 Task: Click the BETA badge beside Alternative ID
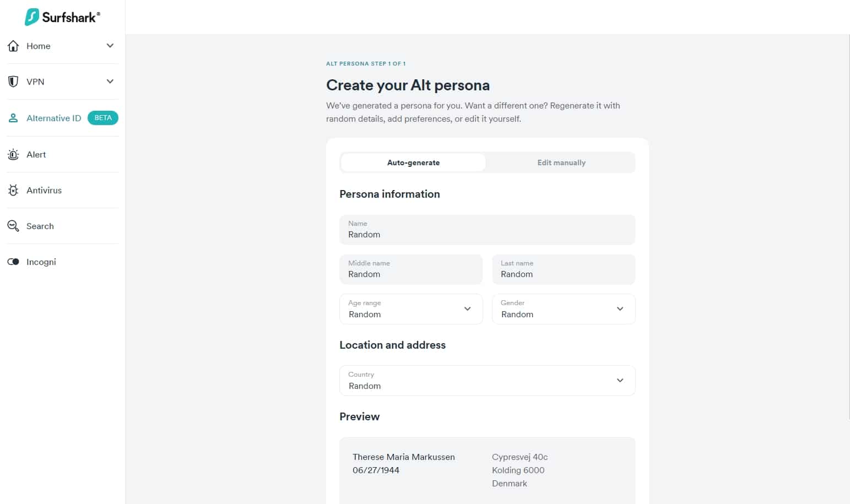(103, 118)
